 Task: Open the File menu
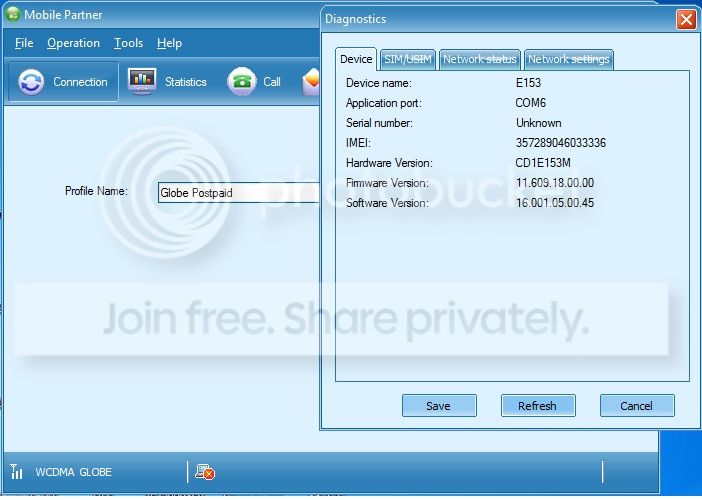[24, 43]
